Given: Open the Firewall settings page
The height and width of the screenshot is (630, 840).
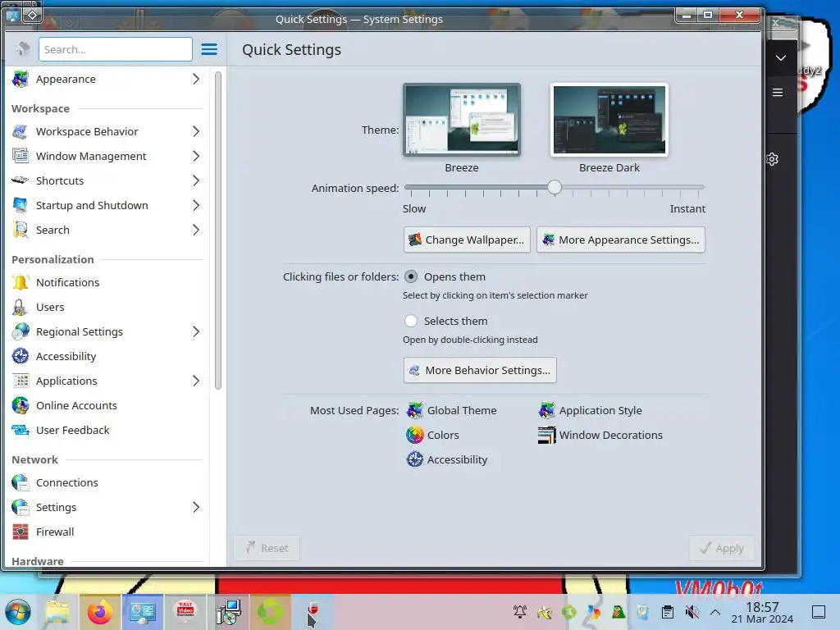Looking at the screenshot, I should click(107, 532).
